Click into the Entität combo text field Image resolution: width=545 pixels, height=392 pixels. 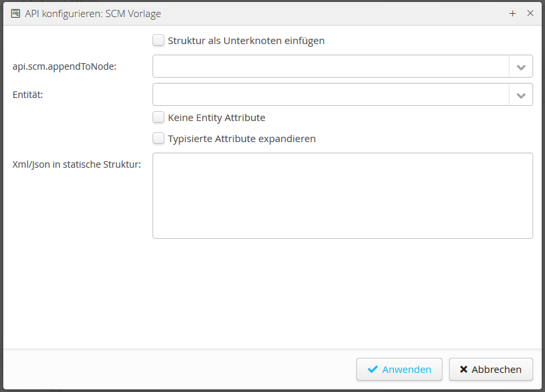331,95
